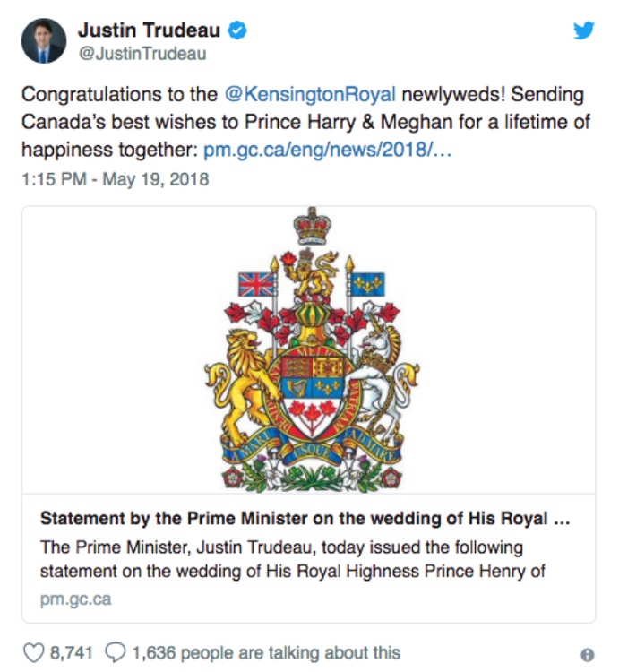Viewport: 619px width, 672px height.
Task: Click the blue verified badge checkmark
Action: [236, 31]
